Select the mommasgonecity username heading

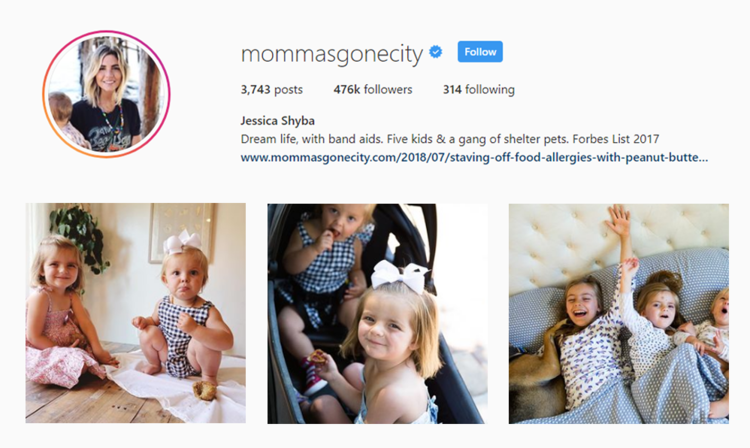coord(332,54)
